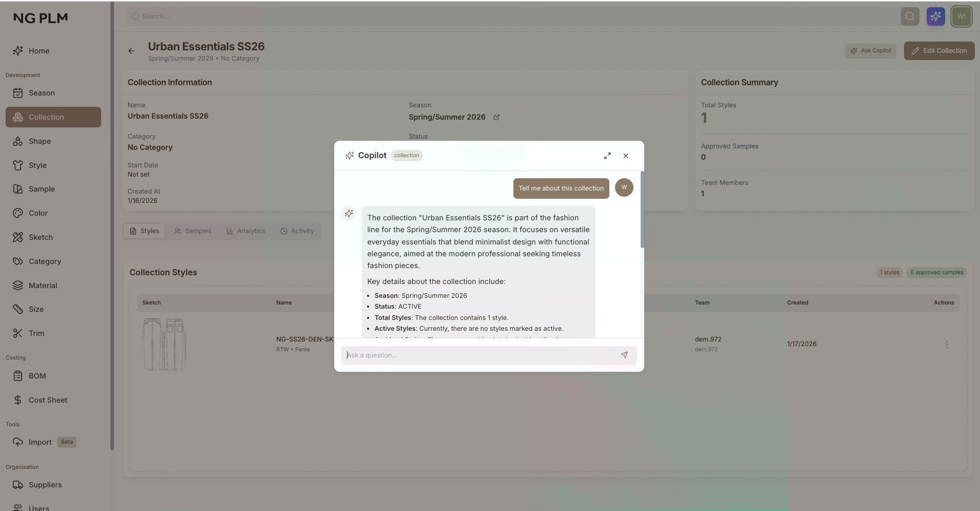Viewport: 980px width, 511px height.
Task: Click the sidebar scrollbar
Action: [112, 226]
